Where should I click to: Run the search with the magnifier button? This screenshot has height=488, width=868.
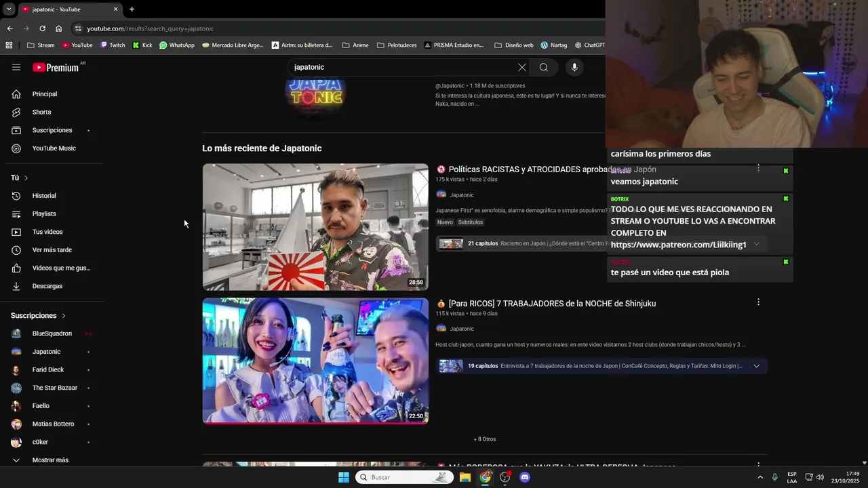[543, 67]
